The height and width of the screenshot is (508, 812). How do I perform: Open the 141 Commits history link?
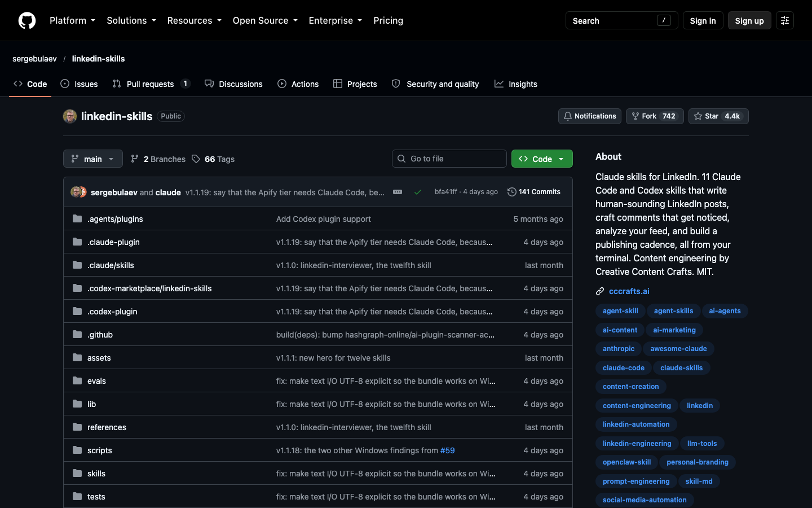click(x=533, y=192)
